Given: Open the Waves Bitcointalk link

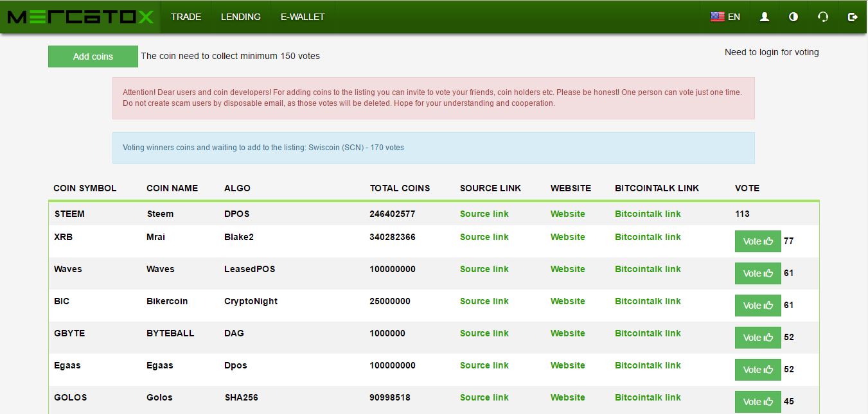Looking at the screenshot, I should pyautogui.click(x=648, y=269).
